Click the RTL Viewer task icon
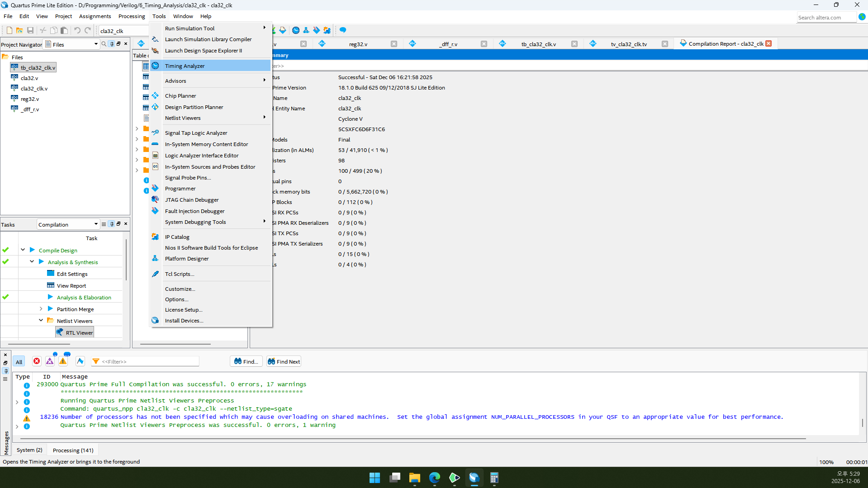Image resolution: width=868 pixels, height=488 pixels. pos(60,332)
